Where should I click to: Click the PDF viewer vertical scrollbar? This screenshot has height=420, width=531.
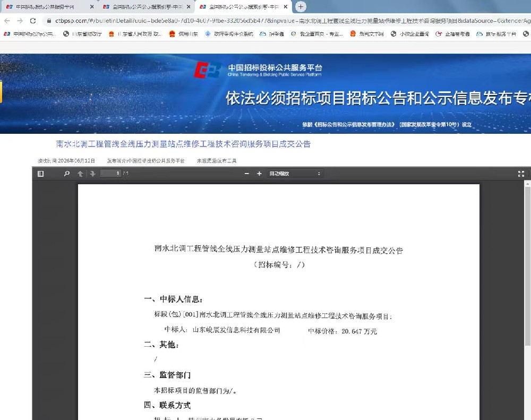528,266
